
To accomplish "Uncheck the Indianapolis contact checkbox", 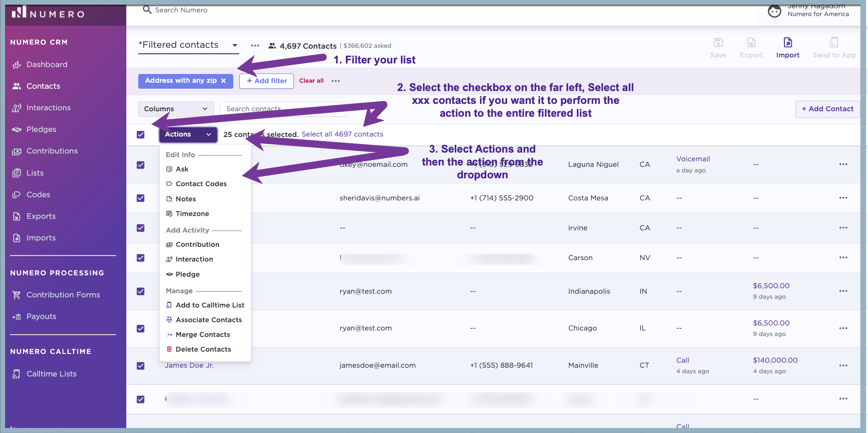I will [x=141, y=291].
